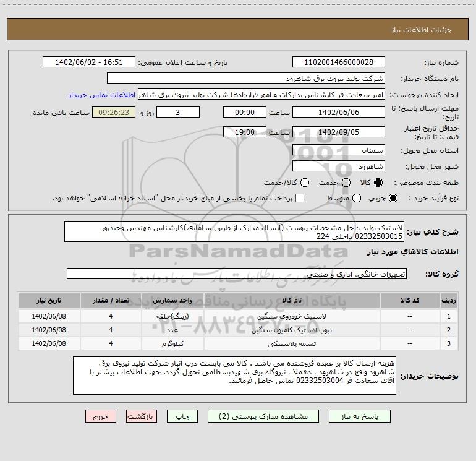Click the row لاستیک خودروی سنگین

(238, 316)
